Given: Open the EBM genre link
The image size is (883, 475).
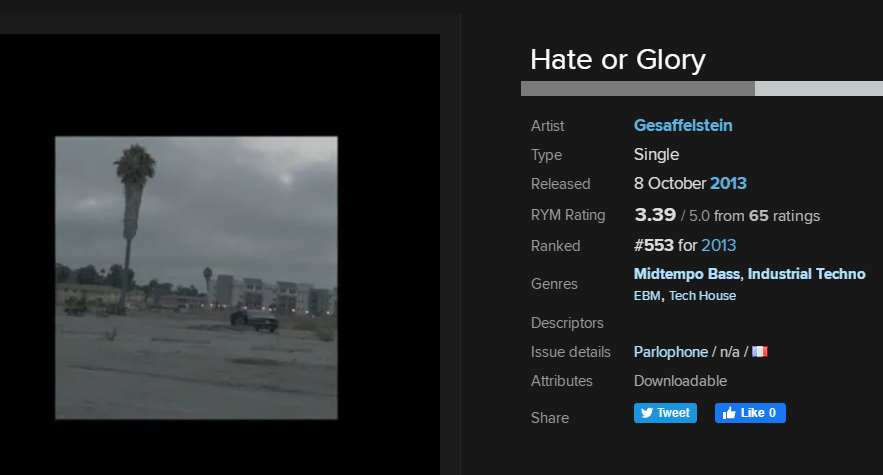Looking at the screenshot, I should [647, 296].
